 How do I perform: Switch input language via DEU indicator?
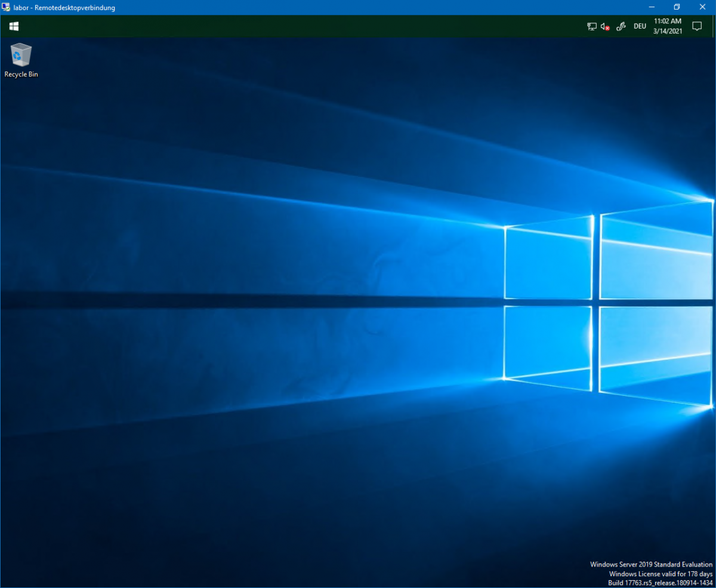click(640, 26)
